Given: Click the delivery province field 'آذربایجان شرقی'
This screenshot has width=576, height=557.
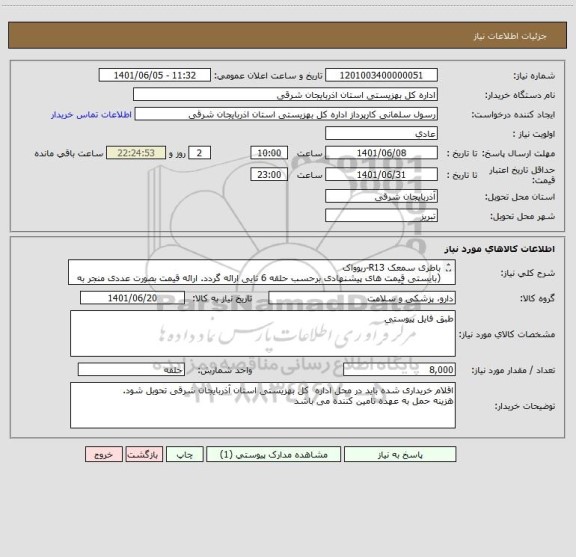Looking at the screenshot, I should (381, 197).
